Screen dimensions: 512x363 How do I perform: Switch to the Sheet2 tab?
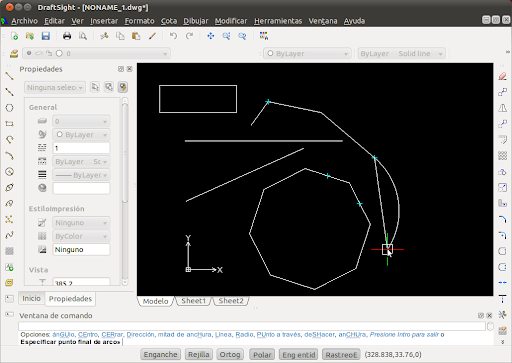231,301
